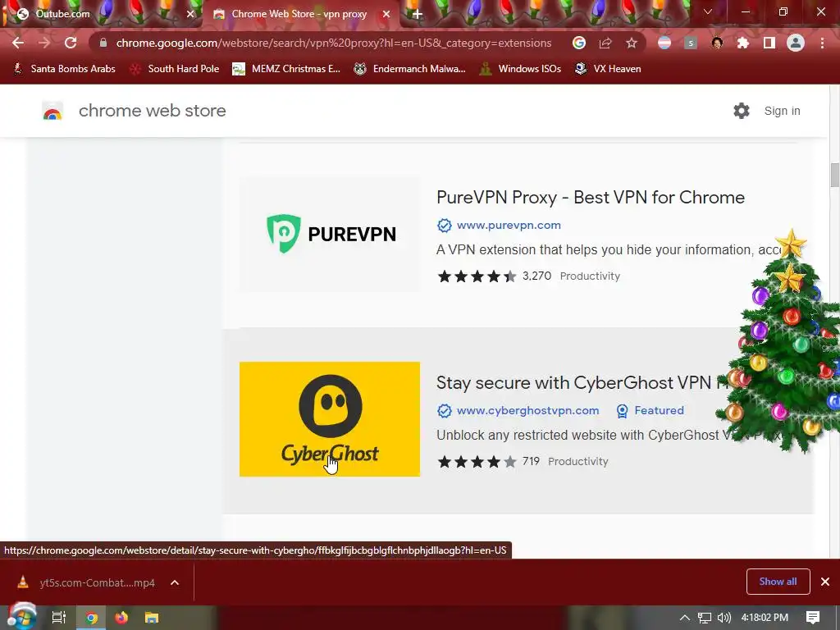Open the Santa Bombs Arabs bookmark

coord(64,69)
